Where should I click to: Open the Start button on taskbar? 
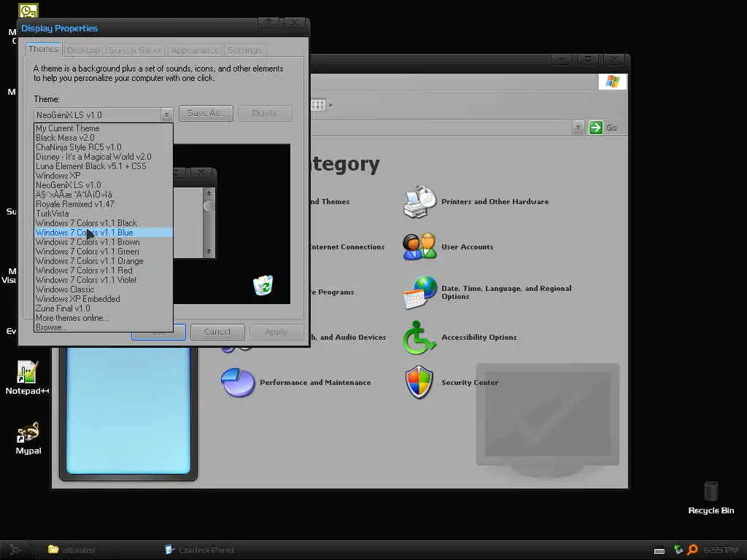pos(15,550)
